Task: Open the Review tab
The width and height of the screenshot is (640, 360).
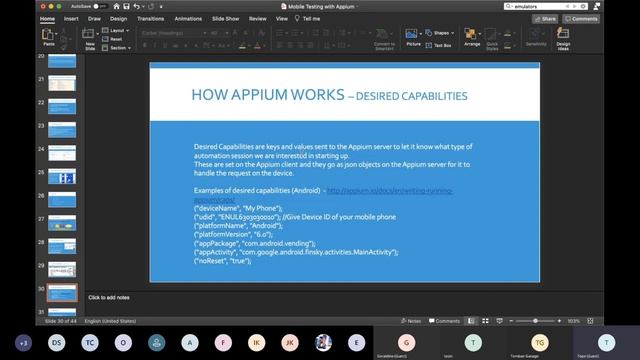Action: pyautogui.click(x=258, y=19)
